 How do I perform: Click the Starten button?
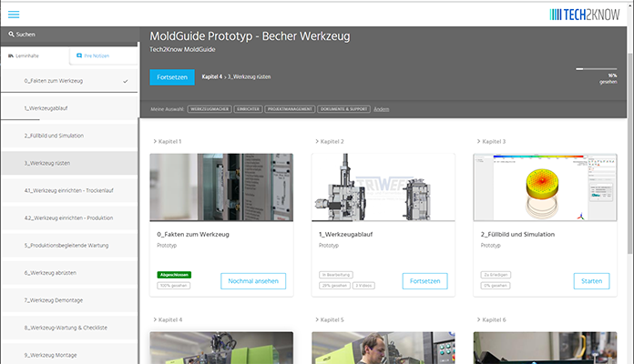click(591, 281)
